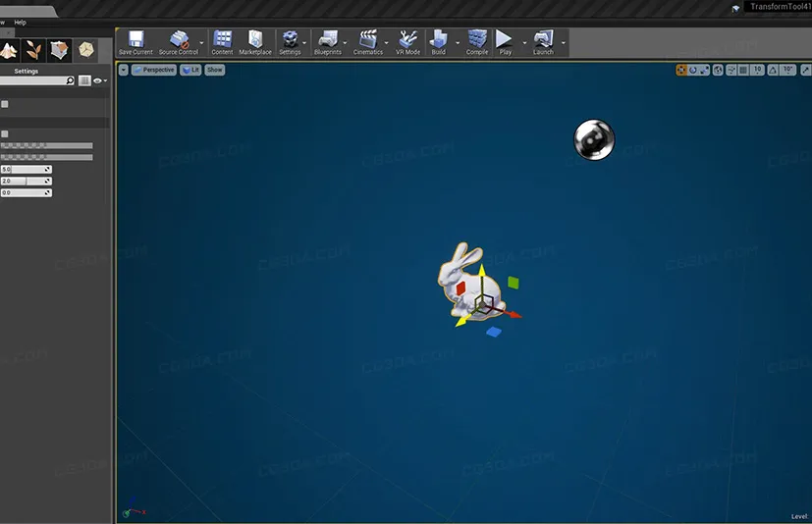Viewport: 812px width, 524px height.
Task: Open the eye view options dropdown
Action: 100,80
